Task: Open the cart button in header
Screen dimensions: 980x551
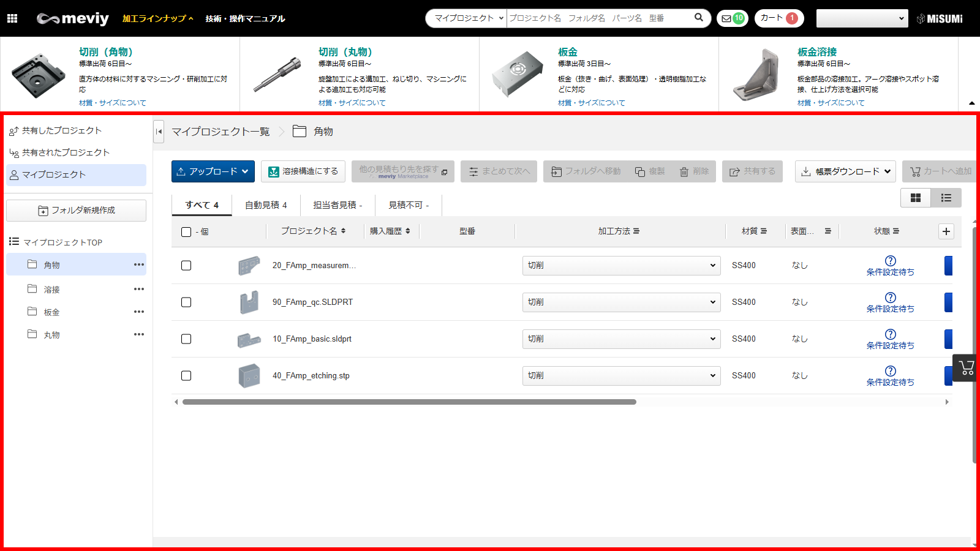Action: (x=779, y=18)
